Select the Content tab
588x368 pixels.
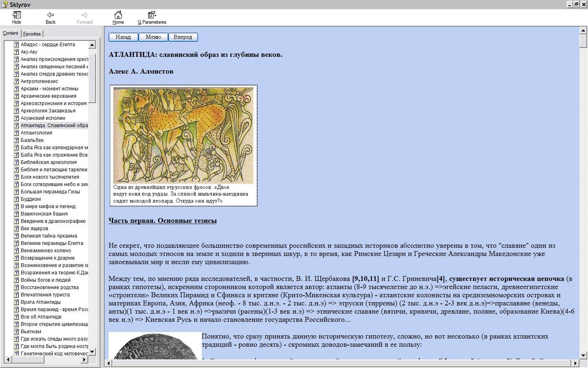[x=11, y=34]
